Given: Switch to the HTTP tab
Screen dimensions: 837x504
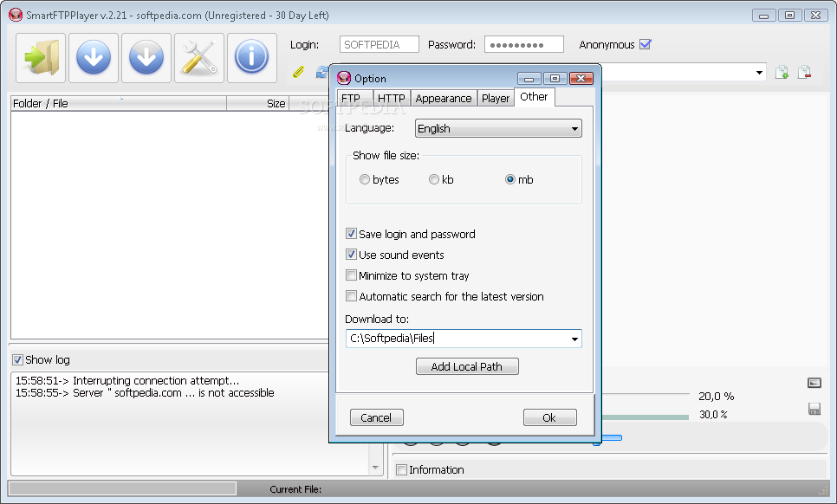Looking at the screenshot, I should [392, 98].
